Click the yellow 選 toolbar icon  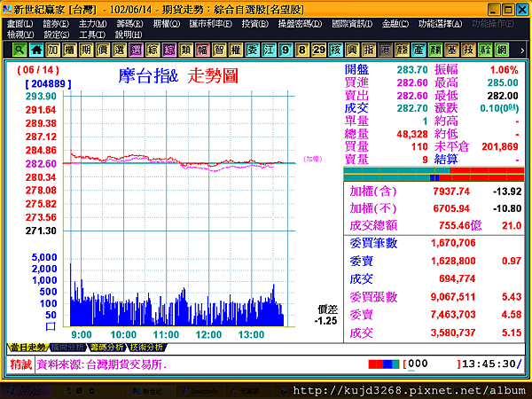(x=119, y=50)
